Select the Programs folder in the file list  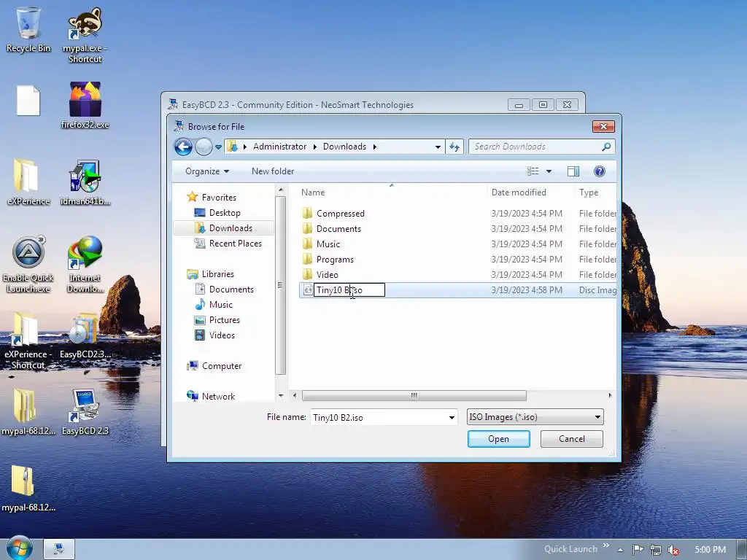click(335, 260)
